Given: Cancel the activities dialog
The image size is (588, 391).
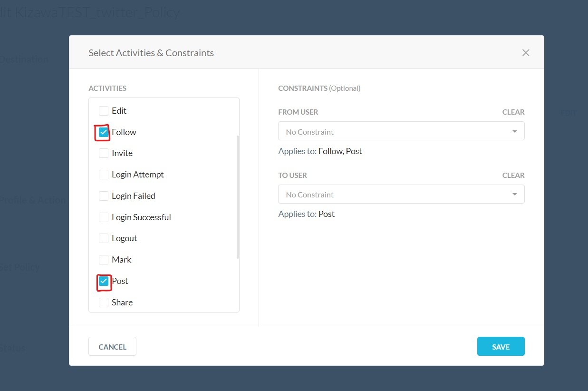Looking at the screenshot, I should [112, 347].
